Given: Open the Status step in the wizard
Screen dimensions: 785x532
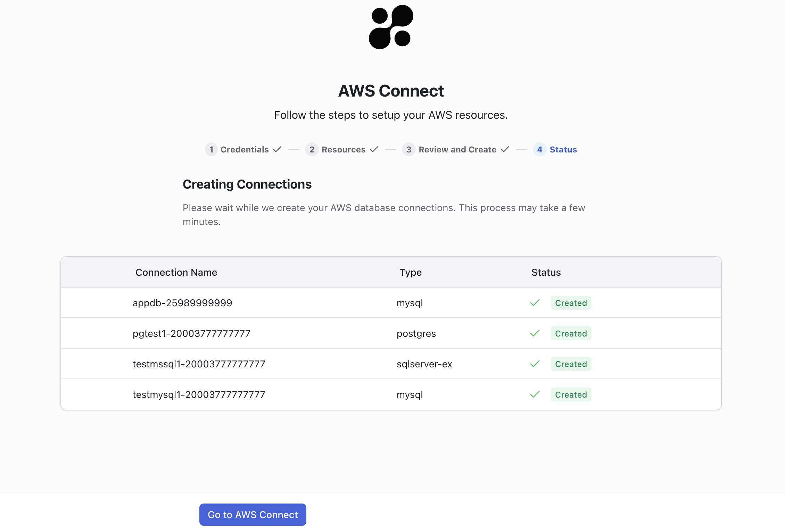Looking at the screenshot, I should [x=563, y=149].
